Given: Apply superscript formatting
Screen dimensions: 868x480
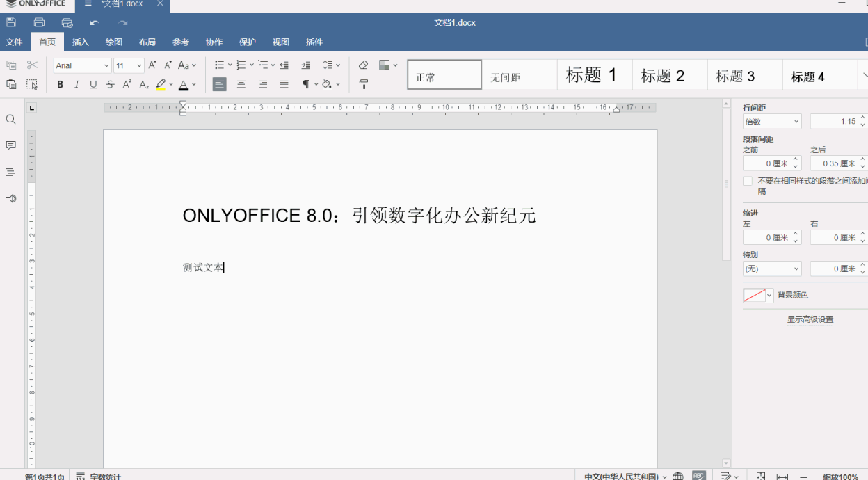Looking at the screenshot, I should (x=127, y=84).
